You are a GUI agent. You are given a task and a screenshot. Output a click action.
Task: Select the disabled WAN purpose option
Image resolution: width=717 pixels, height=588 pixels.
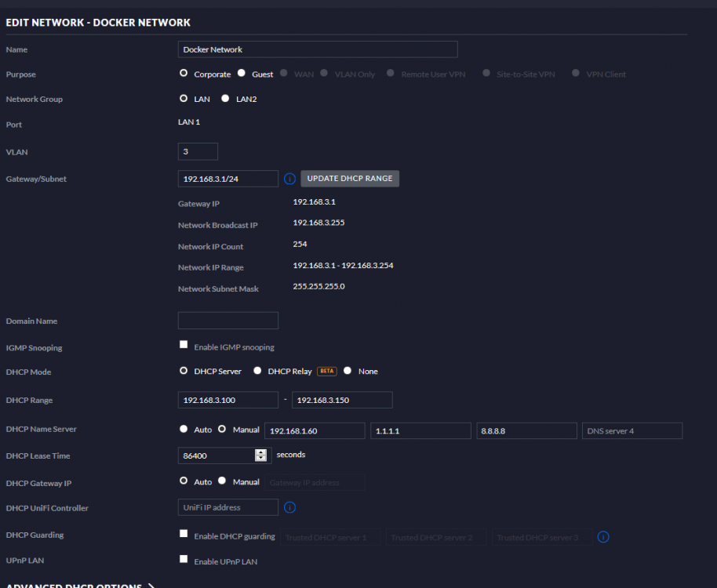pos(283,73)
